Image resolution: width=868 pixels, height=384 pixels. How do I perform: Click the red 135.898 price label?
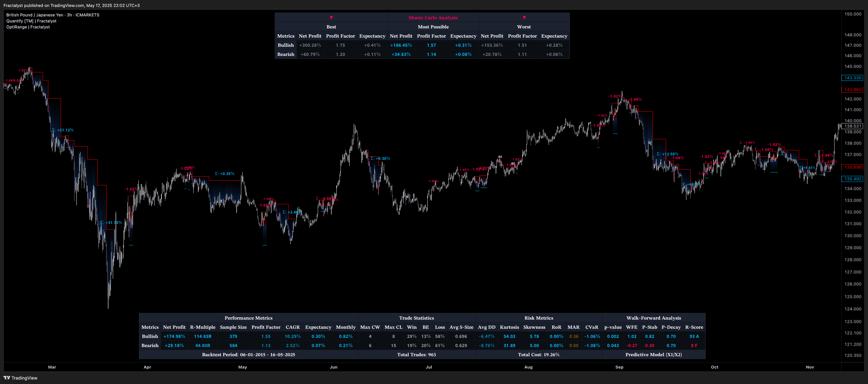pos(853,167)
